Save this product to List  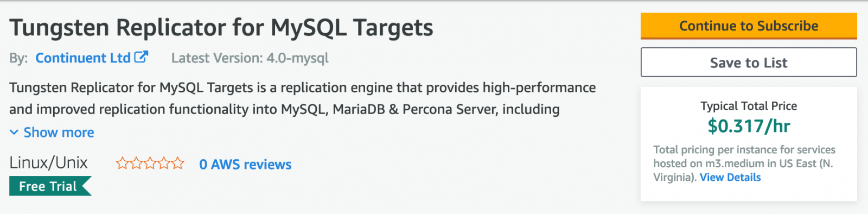pos(749,62)
